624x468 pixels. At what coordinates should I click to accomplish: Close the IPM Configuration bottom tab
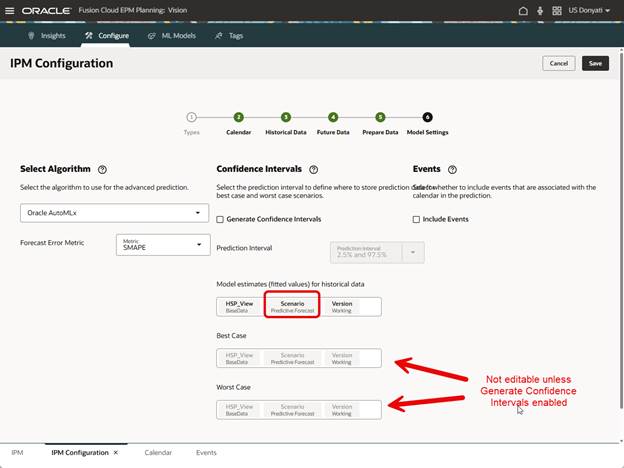(116, 453)
